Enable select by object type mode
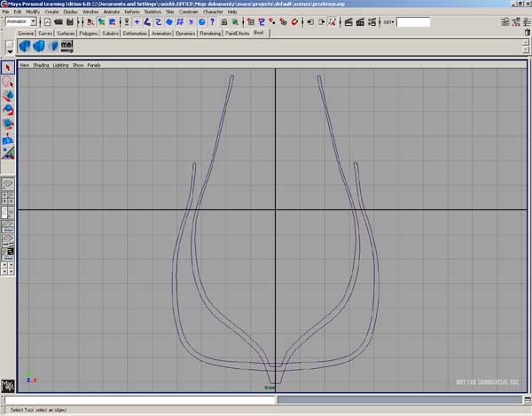The height and width of the screenshot is (416, 532). pos(101,22)
